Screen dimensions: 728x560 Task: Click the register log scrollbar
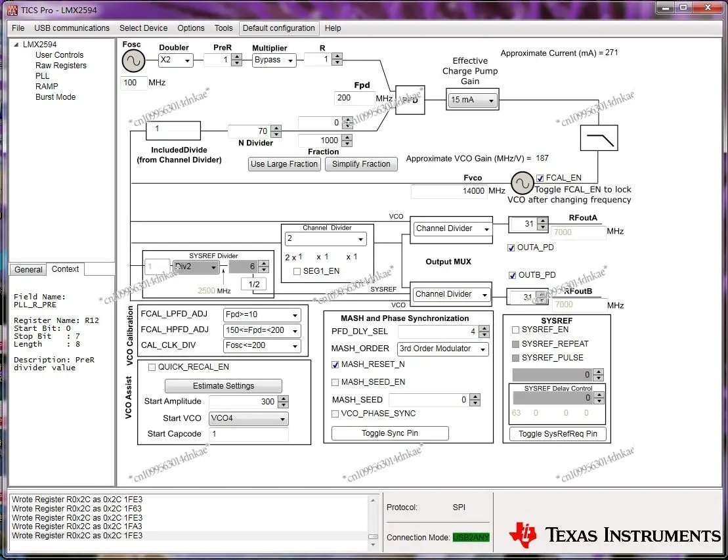[x=373, y=523]
